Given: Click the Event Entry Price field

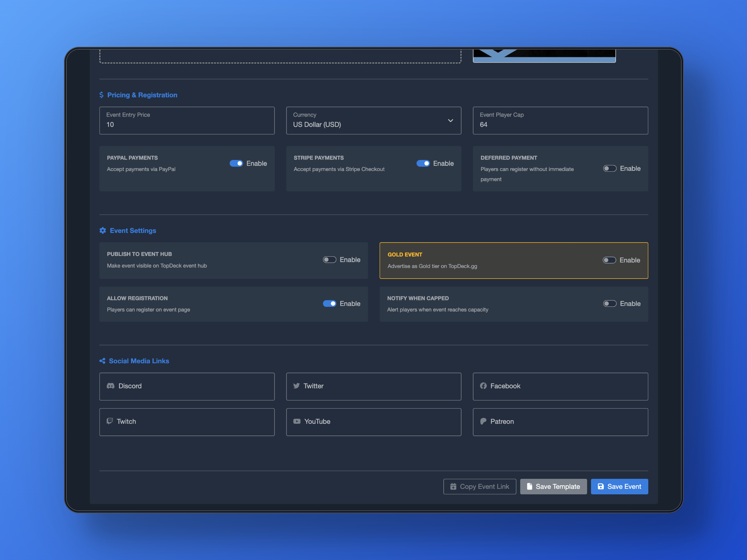Looking at the screenshot, I should tap(187, 121).
